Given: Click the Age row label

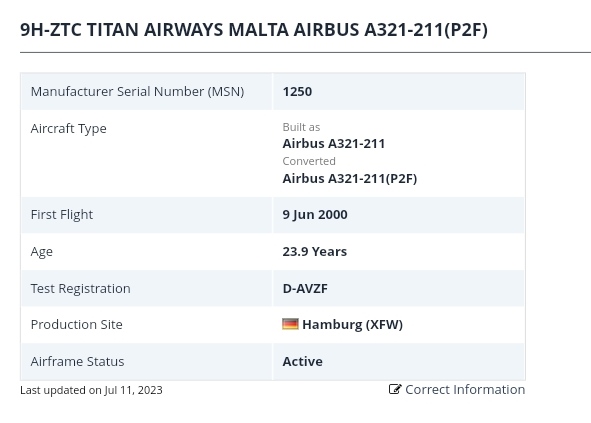Looking at the screenshot, I should pyautogui.click(x=41, y=252).
